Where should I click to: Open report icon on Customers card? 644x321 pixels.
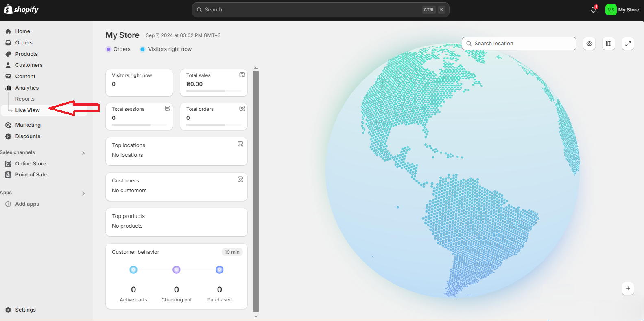click(240, 179)
